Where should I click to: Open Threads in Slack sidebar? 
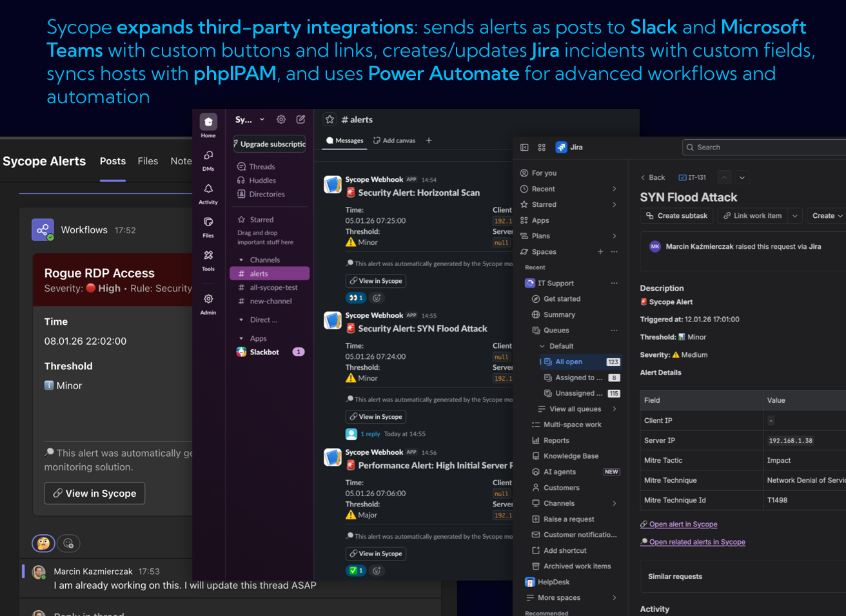(x=256, y=166)
